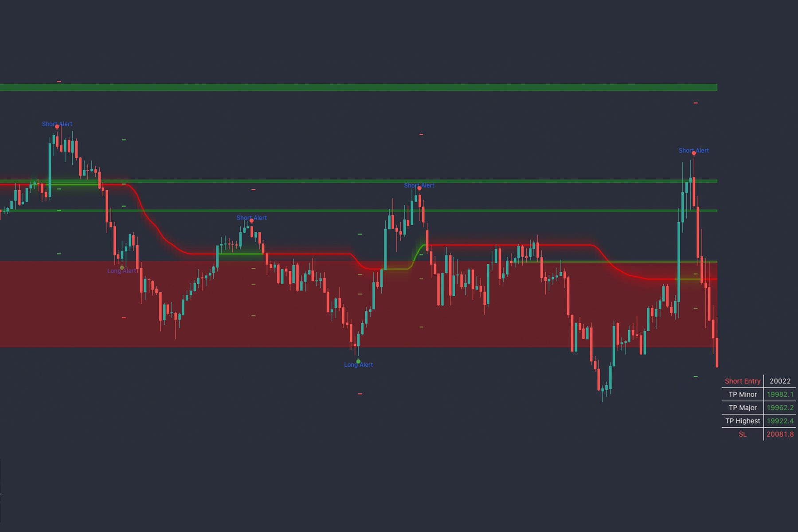798x532 pixels.
Task: Click the red trend line
Action: [510, 245]
